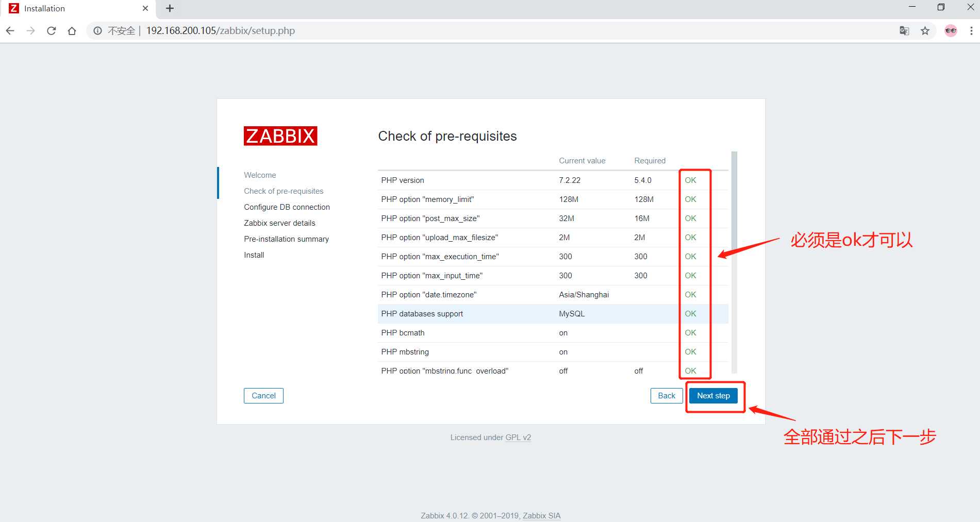Click PHP option "memory_limit" text
Image resolution: width=980 pixels, height=522 pixels.
427,199
